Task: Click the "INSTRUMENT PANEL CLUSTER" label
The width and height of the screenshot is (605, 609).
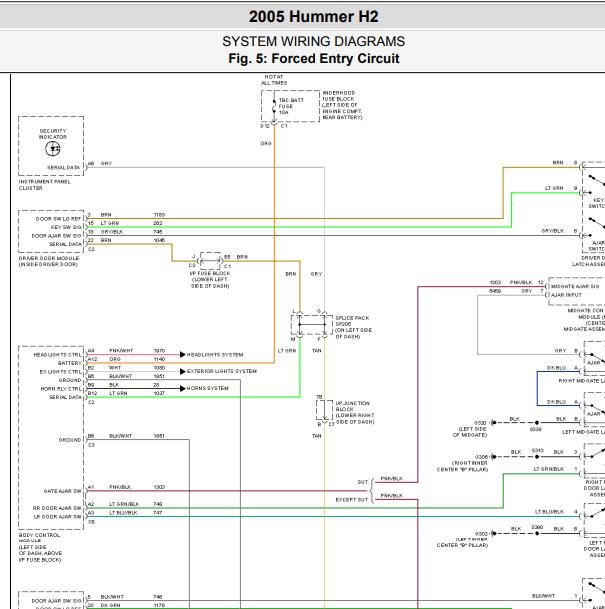Action: pyautogui.click(x=45, y=185)
